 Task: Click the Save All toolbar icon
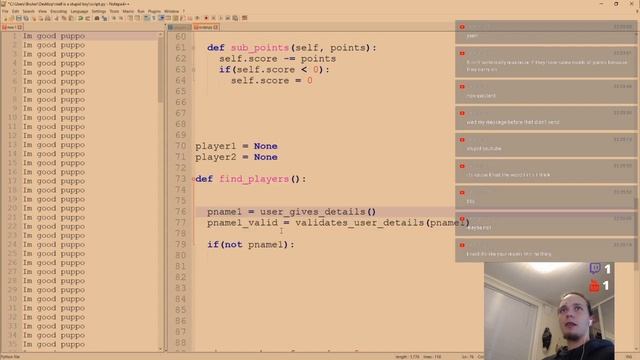coord(26,18)
